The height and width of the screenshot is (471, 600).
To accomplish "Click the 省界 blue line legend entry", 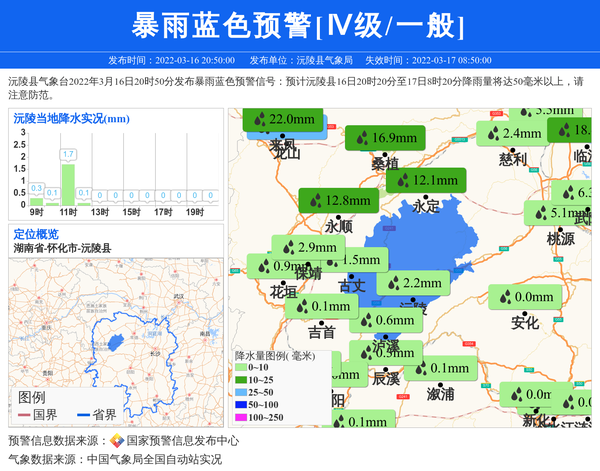I will [95, 415].
